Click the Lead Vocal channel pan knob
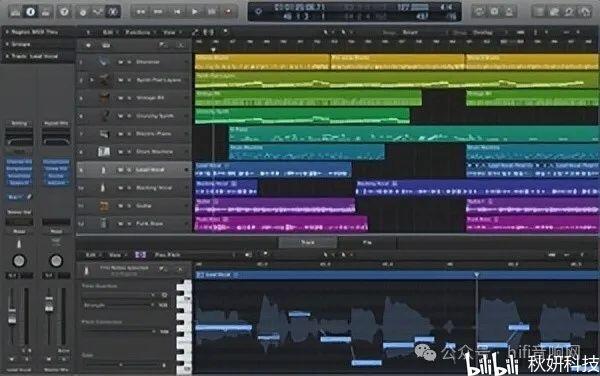The width and height of the screenshot is (600, 376). [19, 260]
